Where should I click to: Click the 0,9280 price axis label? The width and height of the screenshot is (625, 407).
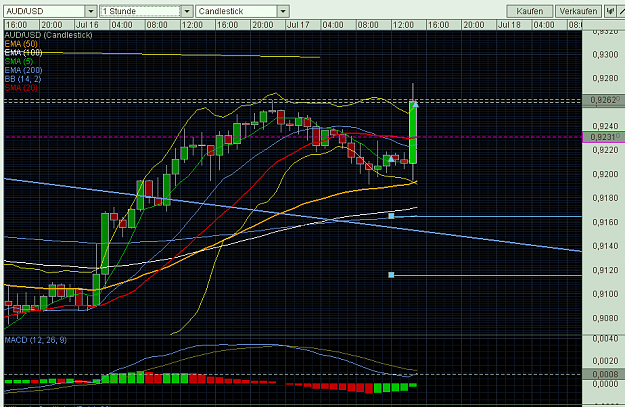pos(605,78)
